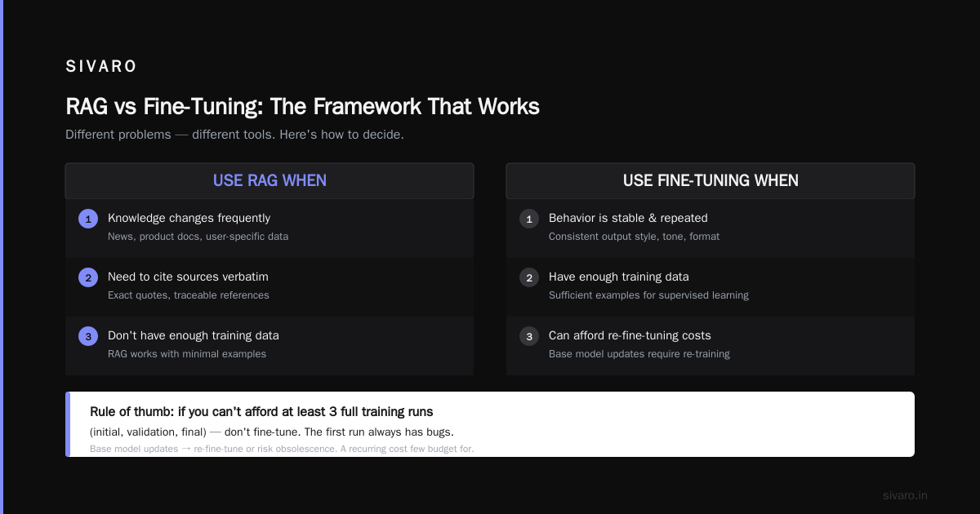980x514 pixels.
Task: Click the "Base model updates" footnote line
Action: point(282,449)
